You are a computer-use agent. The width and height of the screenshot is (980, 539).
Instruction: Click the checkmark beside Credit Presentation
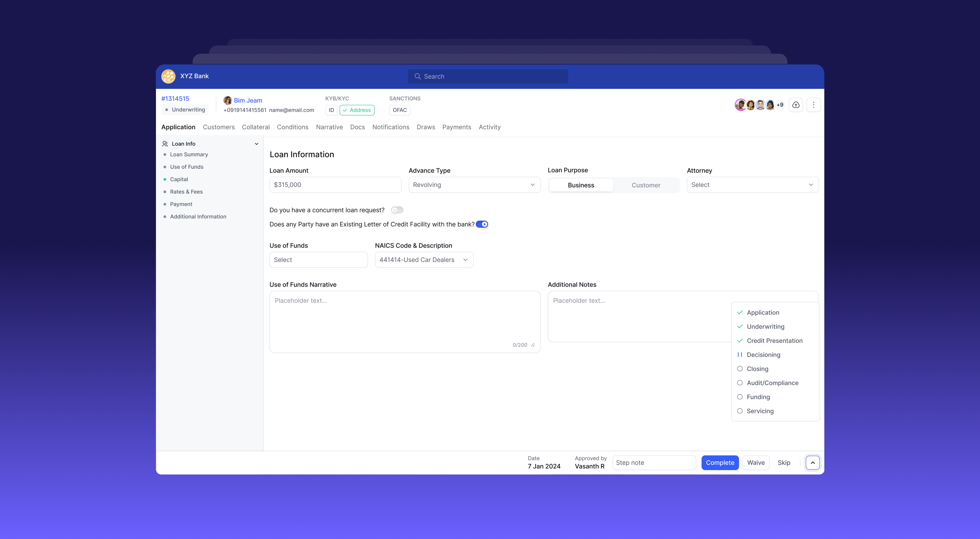[x=740, y=341]
